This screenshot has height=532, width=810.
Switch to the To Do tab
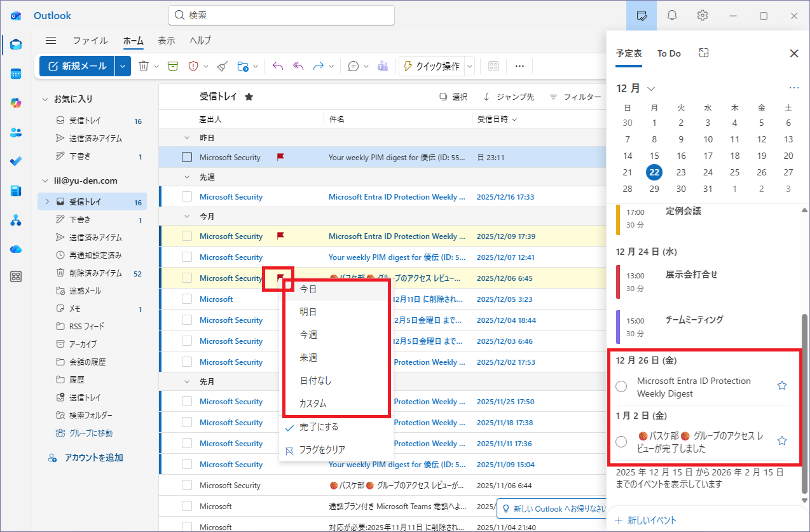coord(669,53)
